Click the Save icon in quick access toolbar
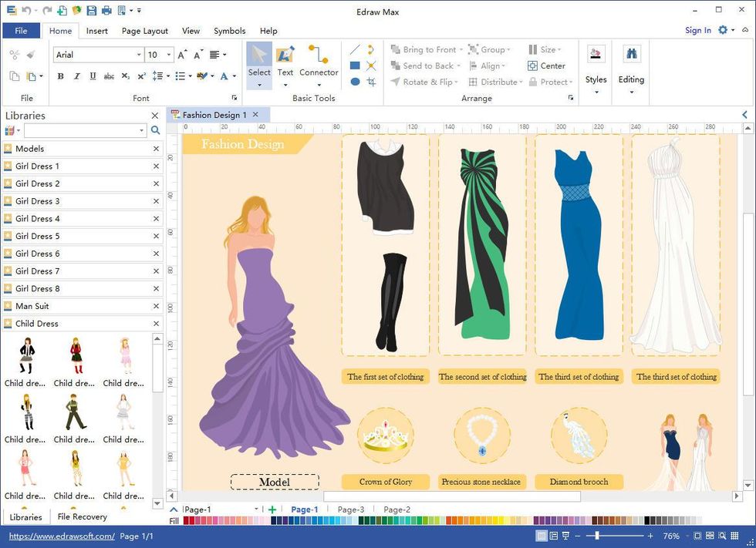Image resolution: width=756 pixels, height=548 pixels. coord(92,11)
